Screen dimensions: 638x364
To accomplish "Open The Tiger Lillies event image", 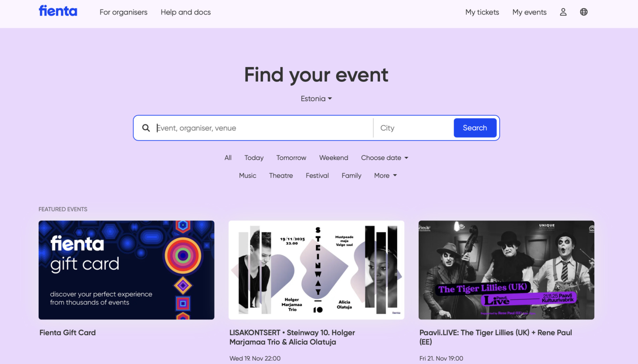I will 506,270.
